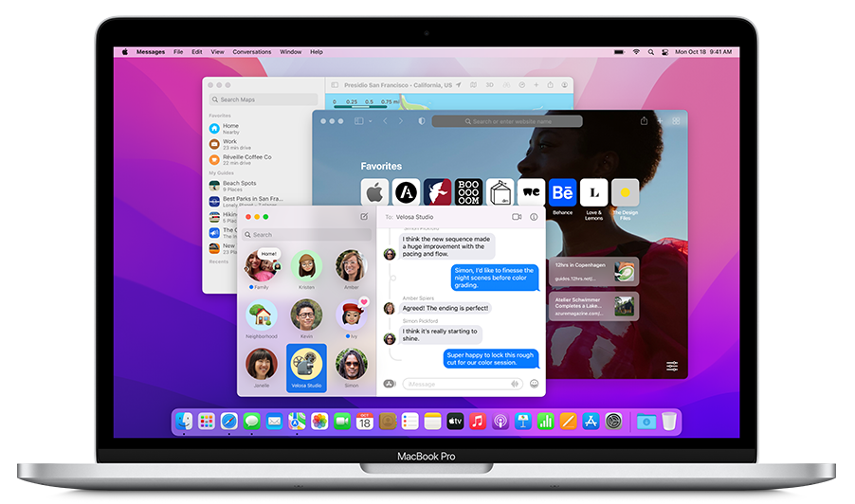Open Control Center in the menu bar
855x504 pixels.
664,52
